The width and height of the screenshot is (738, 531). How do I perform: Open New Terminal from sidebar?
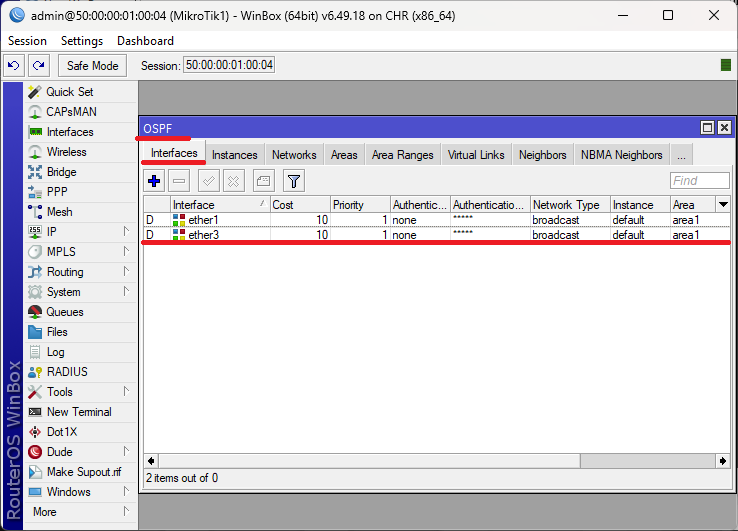pyautogui.click(x=78, y=412)
